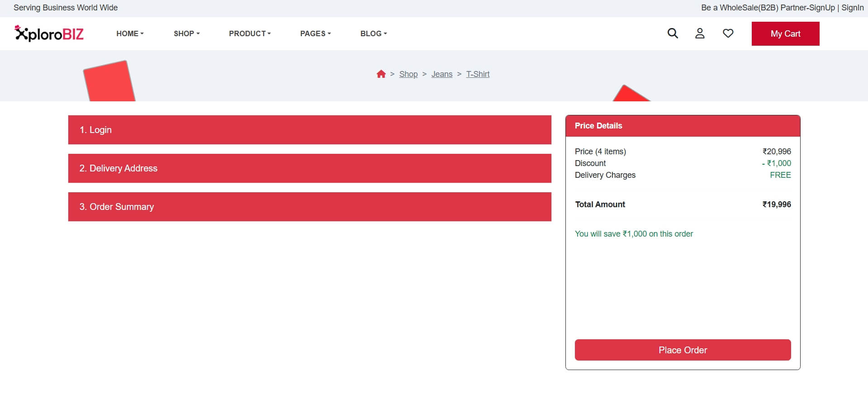
Task: Follow the Shop breadcrumb link
Action: tap(408, 74)
